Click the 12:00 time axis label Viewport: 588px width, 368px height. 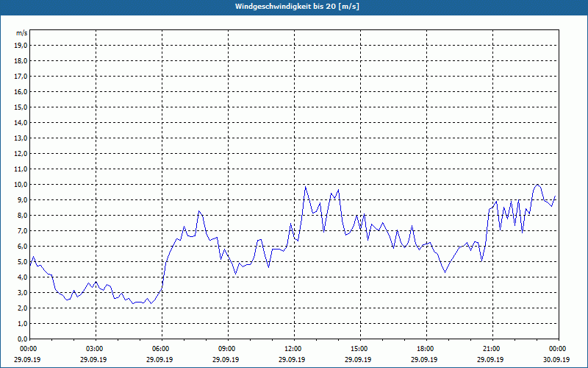coord(293,349)
